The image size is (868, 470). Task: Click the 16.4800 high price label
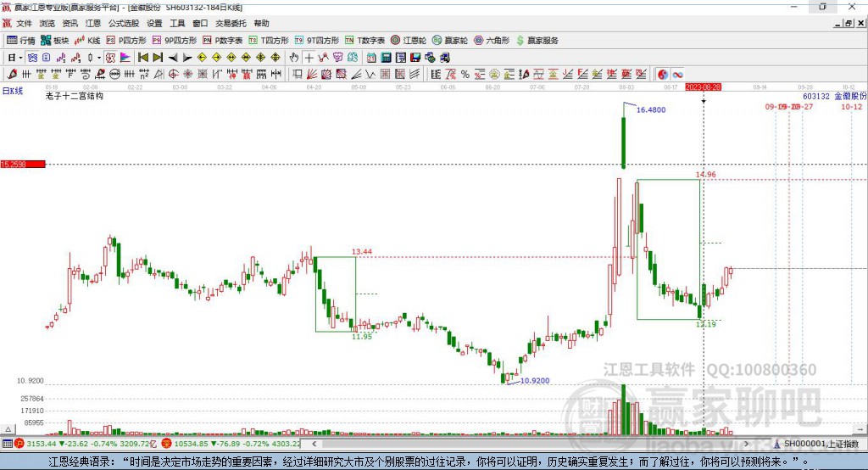[x=651, y=109]
